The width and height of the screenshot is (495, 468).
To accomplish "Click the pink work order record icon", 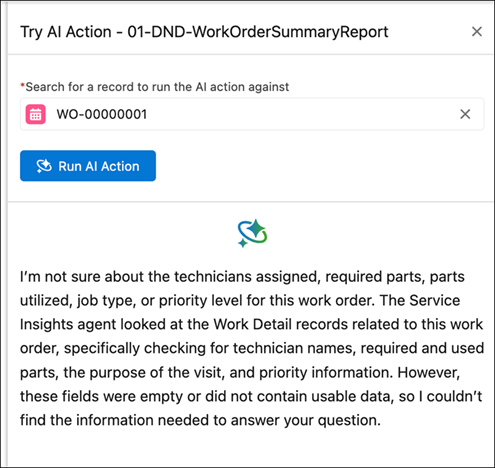I will point(36,114).
